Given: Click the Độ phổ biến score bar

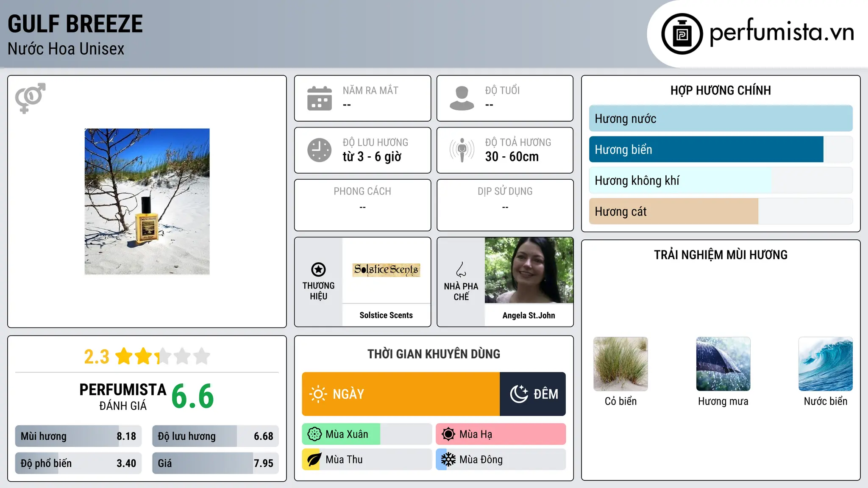Looking at the screenshot, I should coord(78,463).
